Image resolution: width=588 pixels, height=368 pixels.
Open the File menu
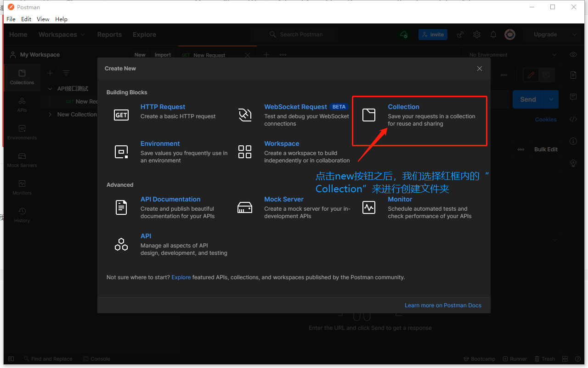[11, 19]
